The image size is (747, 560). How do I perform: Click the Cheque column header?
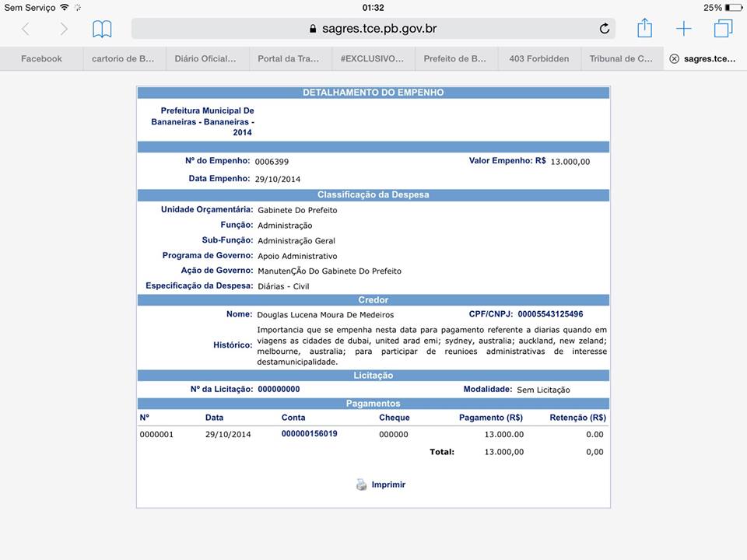coord(395,418)
